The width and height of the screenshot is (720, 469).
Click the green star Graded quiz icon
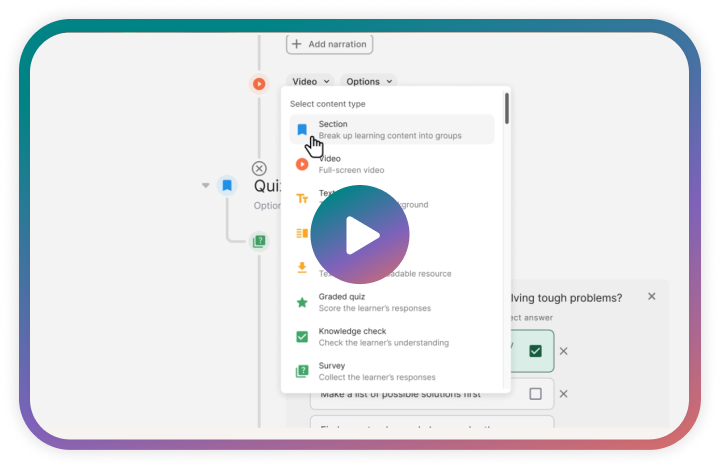pos(302,302)
